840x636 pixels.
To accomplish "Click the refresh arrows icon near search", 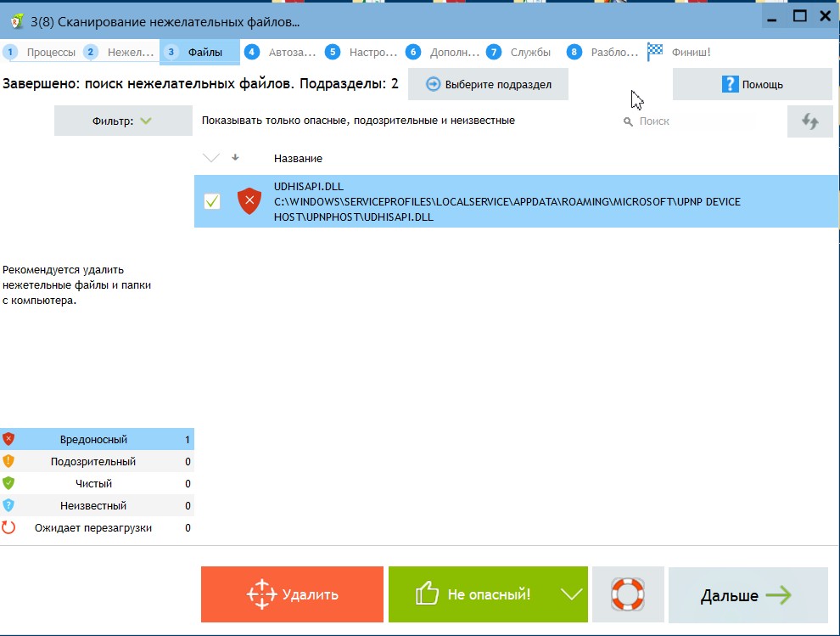I will coord(809,121).
